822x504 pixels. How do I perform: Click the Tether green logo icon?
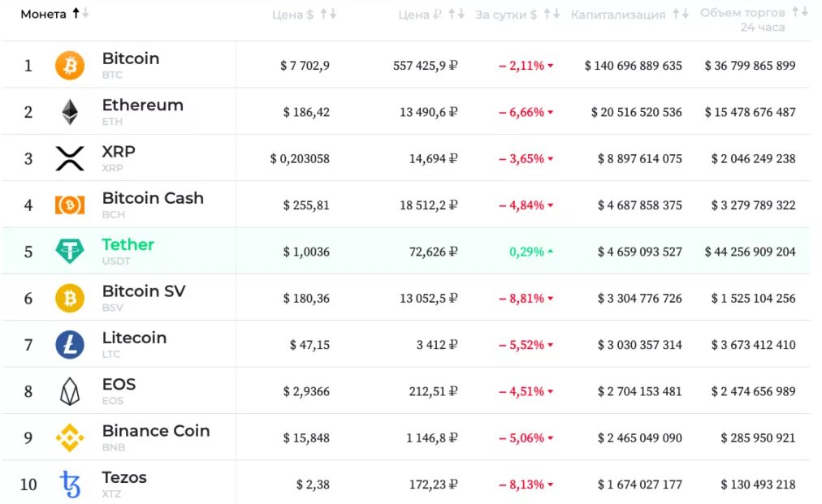point(70,252)
